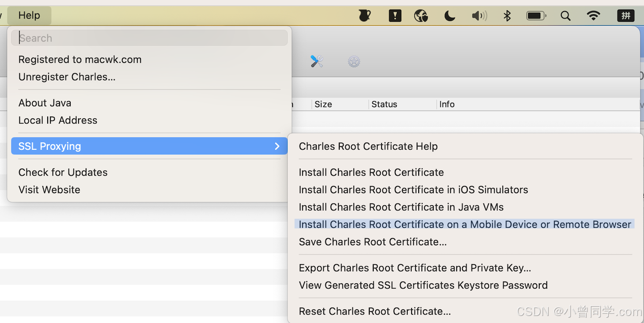Export Charles Root Certificate and Private Key…
Screen dimensions: 644x323
click(x=465, y=268)
